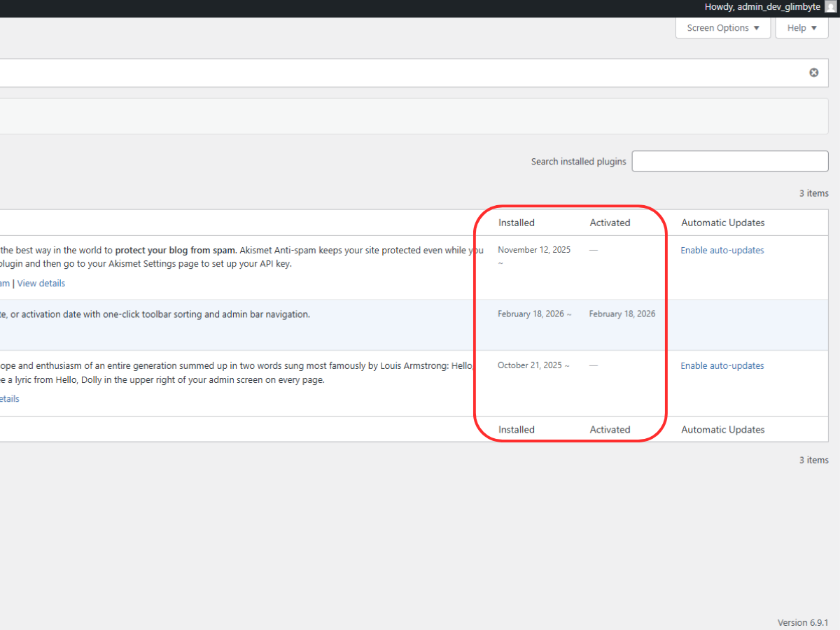Dismiss the notice using the circle X icon
Viewport: 840px width, 630px height.
point(813,72)
